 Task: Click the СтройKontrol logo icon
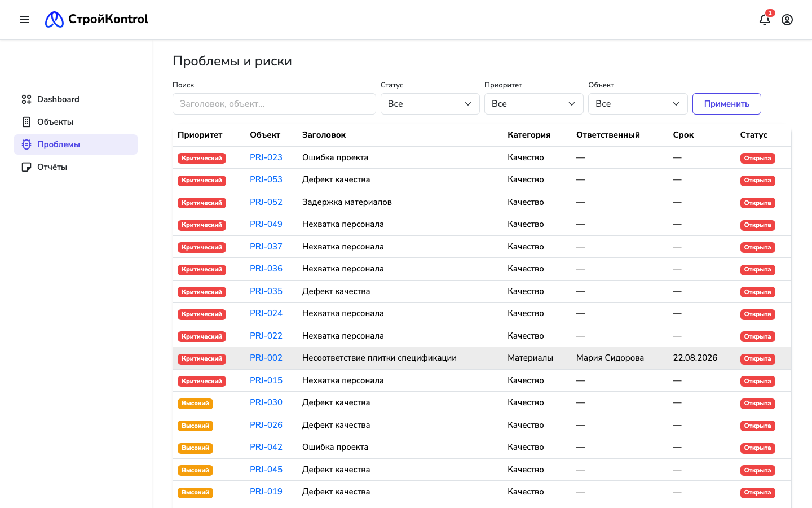point(54,20)
